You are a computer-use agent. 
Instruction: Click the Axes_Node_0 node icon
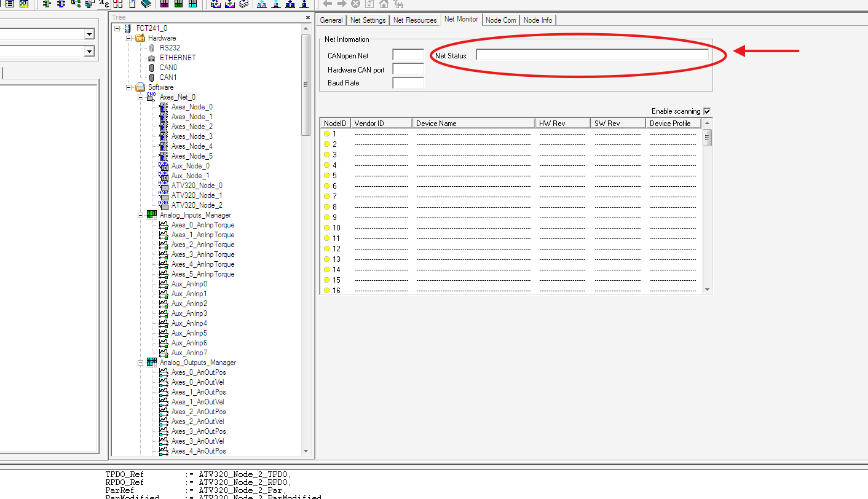coord(163,107)
